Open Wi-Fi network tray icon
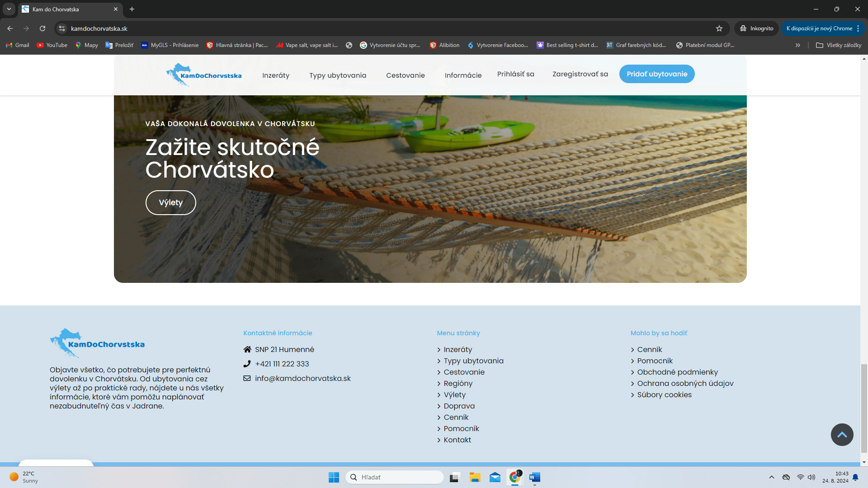Image resolution: width=868 pixels, height=488 pixels. (800, 477)
